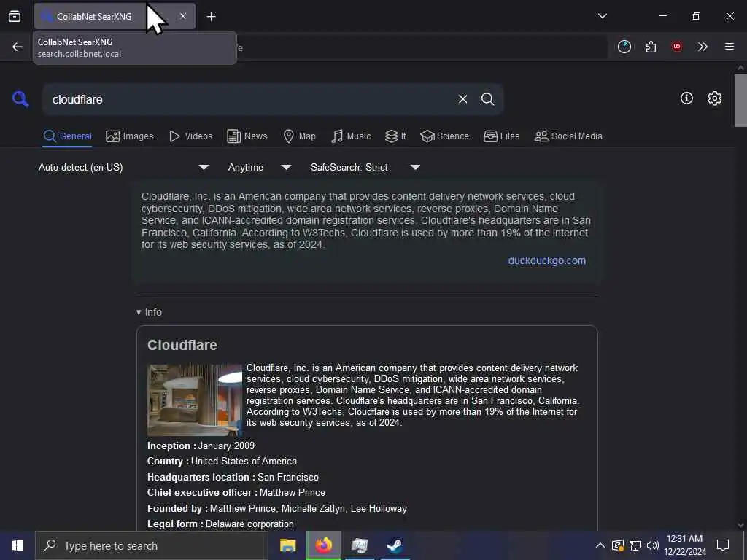Click Firefox taskbar icon
The width and height of the screenshot is (747, 560).
323,545
